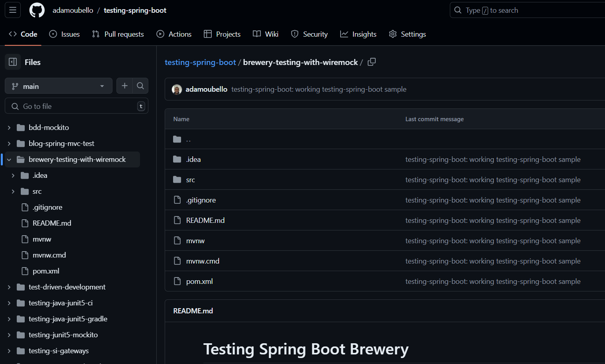Open README.md in the file list
Screen dimensions: 605x364
click(205, 220)
